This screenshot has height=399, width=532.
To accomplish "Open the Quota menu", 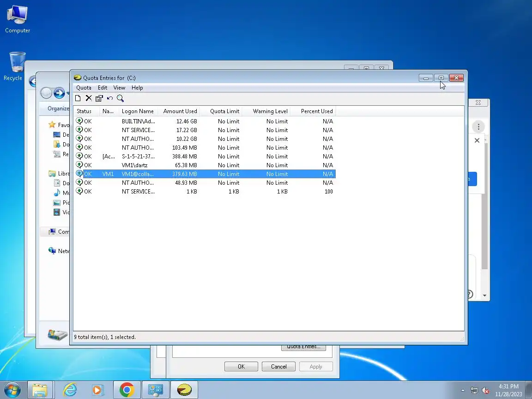I will [84, 88].
